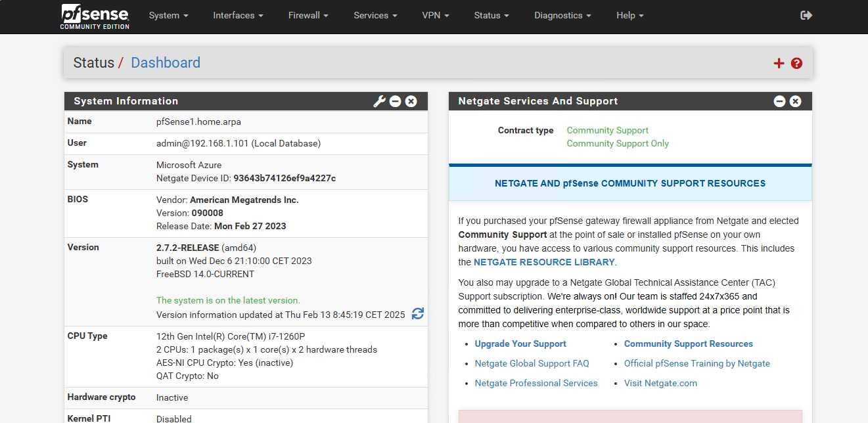Click hostname text pfSense1.home.arpa

pyautogui.click(x=198, y=122)
